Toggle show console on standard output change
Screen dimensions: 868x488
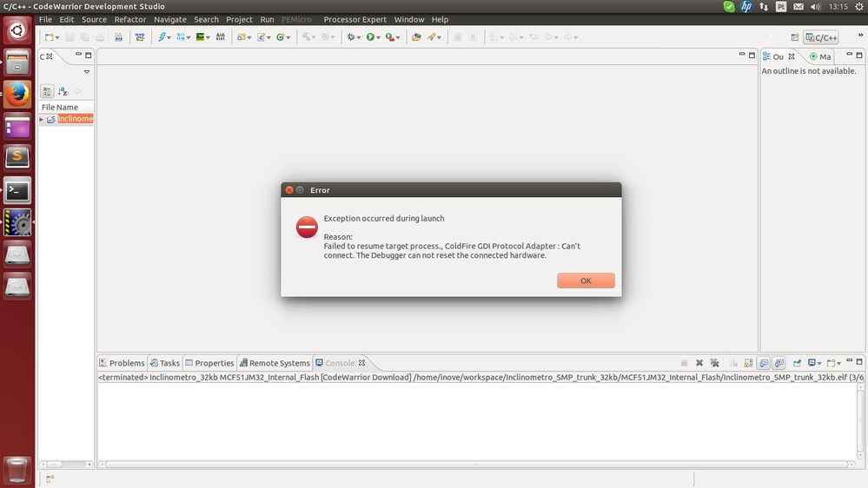(x=764, y=363)
